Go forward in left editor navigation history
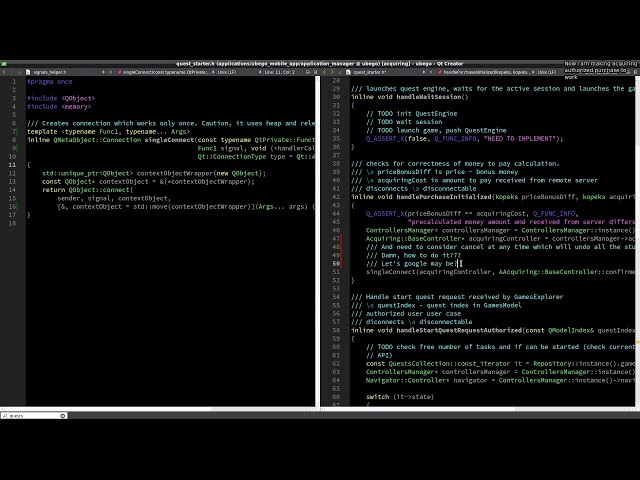 point(11,72)
